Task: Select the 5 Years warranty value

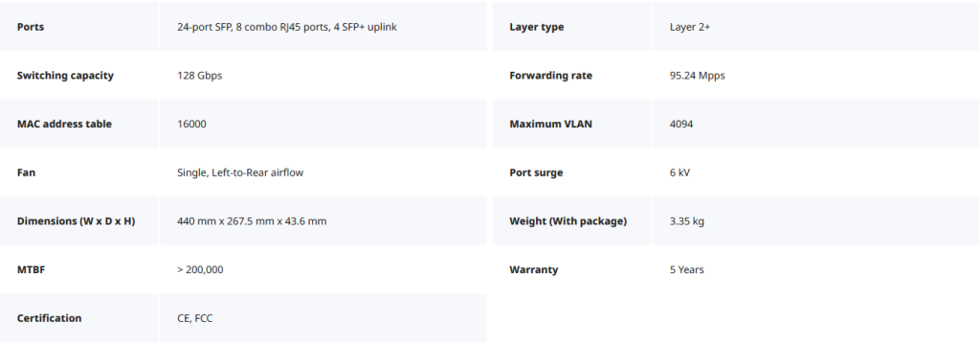Action: (x=686, y=270)
